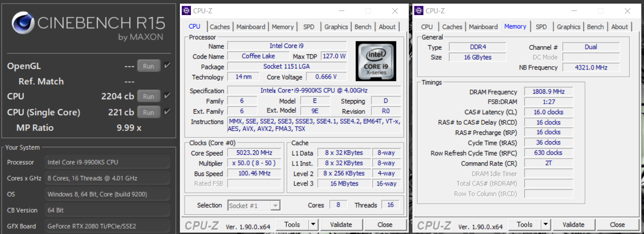Open Graphics tab in the Memory window
This screenshot has height=234, width=644.
(x=569, y=27)
